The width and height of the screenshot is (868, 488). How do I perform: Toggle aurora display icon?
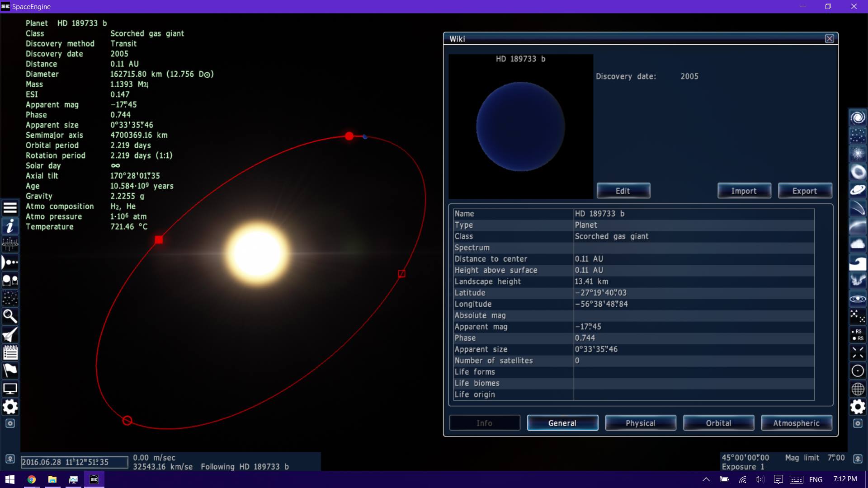click(858, 280)
